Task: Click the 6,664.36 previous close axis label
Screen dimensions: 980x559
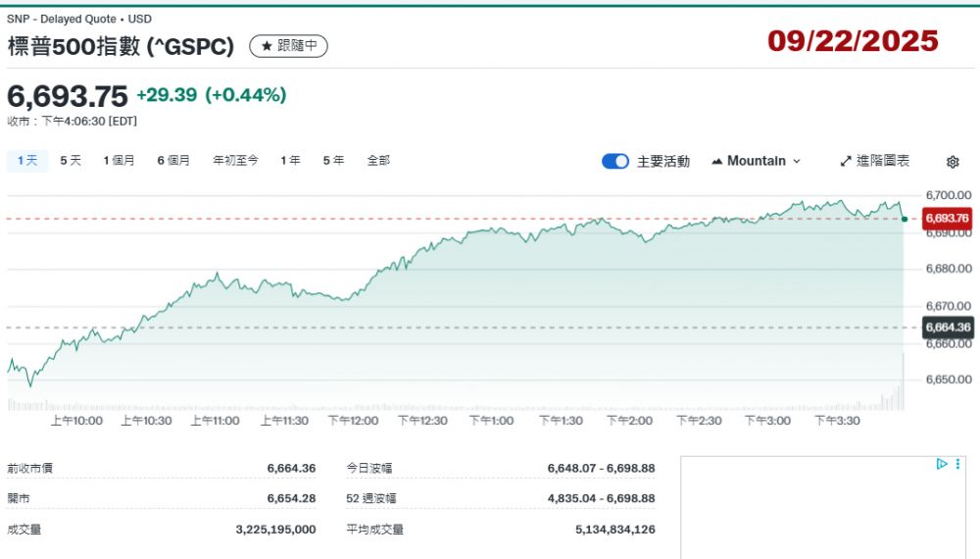Action: click(x=947, y=328)
